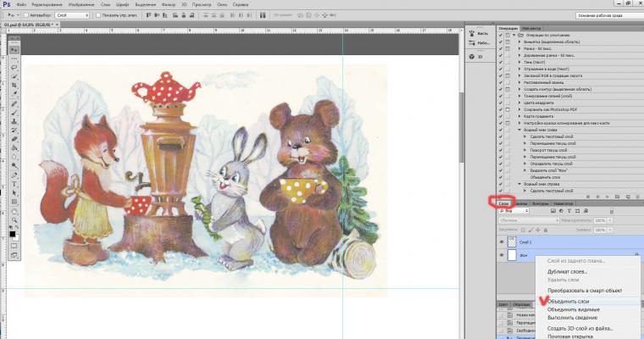Collapse the Водяной знак слева action
This screenshot has width=644, height=339.
click(519, 130)
